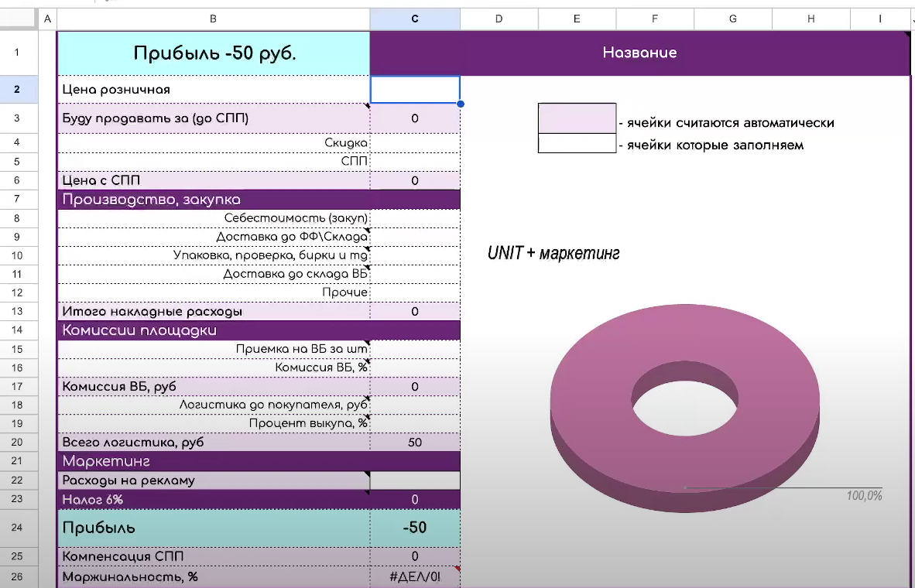Select the Название header cell
915x588 pixels.
pos(639,53)
